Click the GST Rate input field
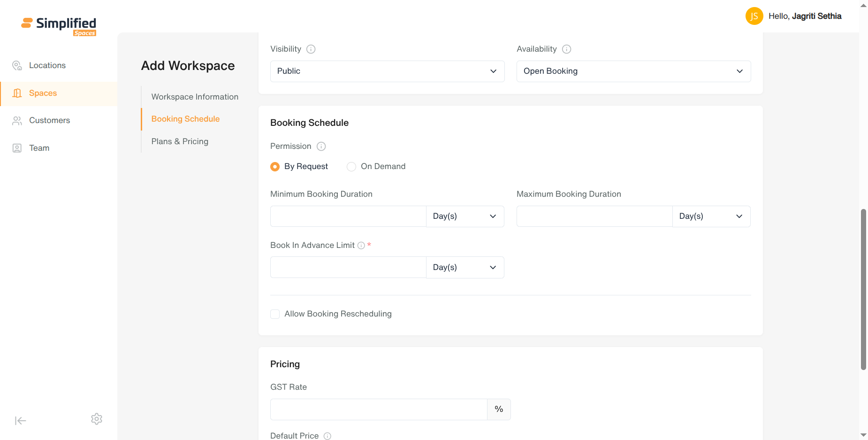The height and width of the screenshot is (440, 868). (x=379, y=409)
